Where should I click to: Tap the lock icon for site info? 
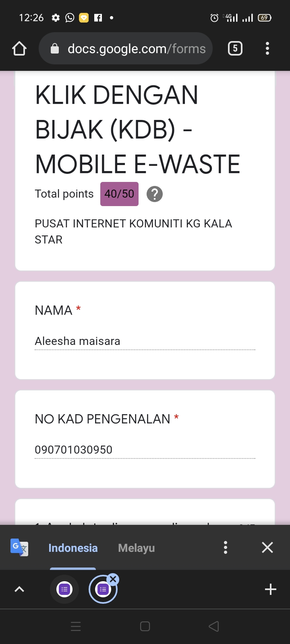[x=55, y=49]
